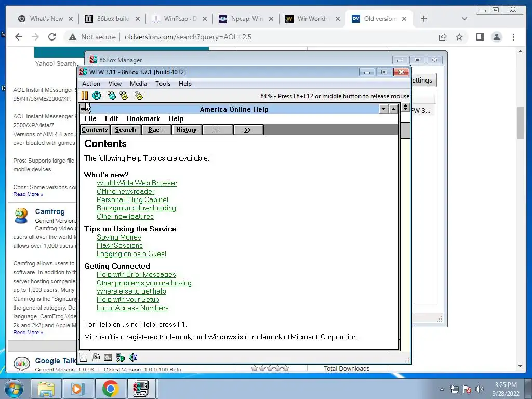Screen dimensions: 532x399
Task: Send Ctrl+Alt+Esc via 86Box toolbar icon
Action: [124, 96]
